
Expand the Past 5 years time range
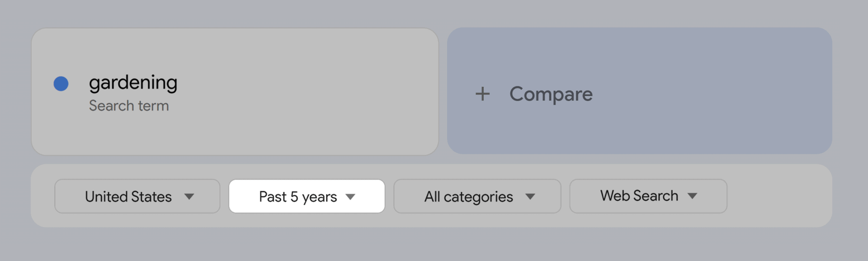pos(307,196)
